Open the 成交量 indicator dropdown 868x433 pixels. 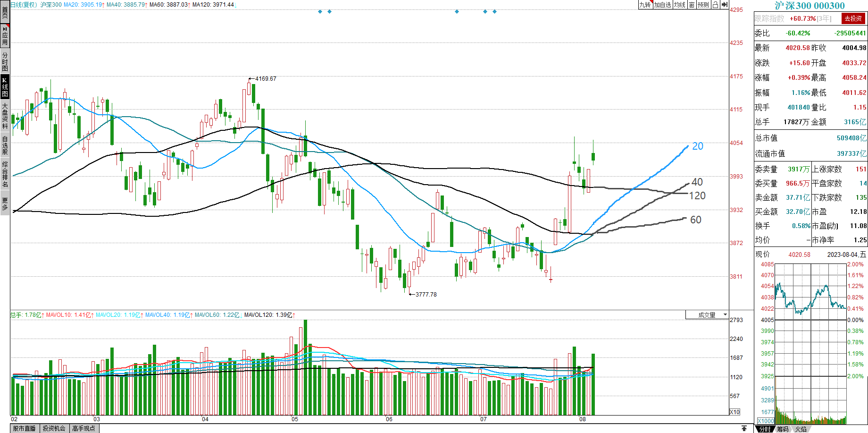[707, 315]
